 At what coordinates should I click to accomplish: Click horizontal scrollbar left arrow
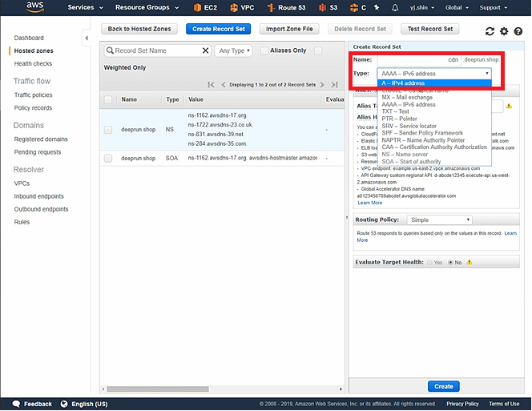coord(103,389)
